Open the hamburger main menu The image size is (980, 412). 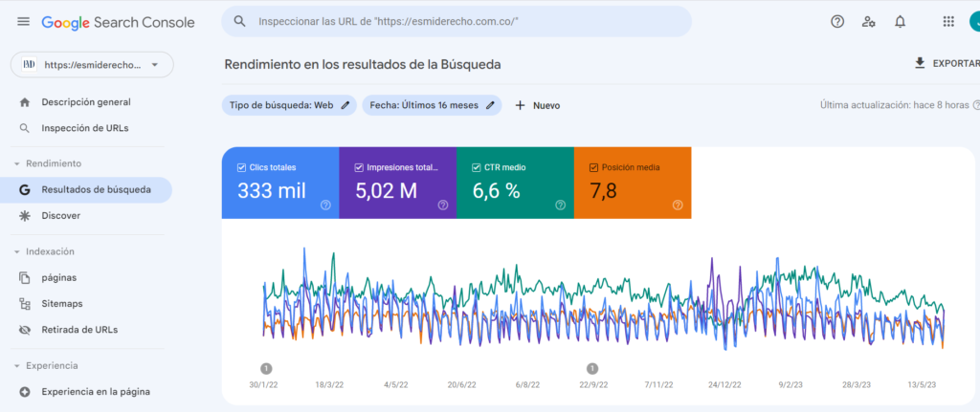(23, 21)
